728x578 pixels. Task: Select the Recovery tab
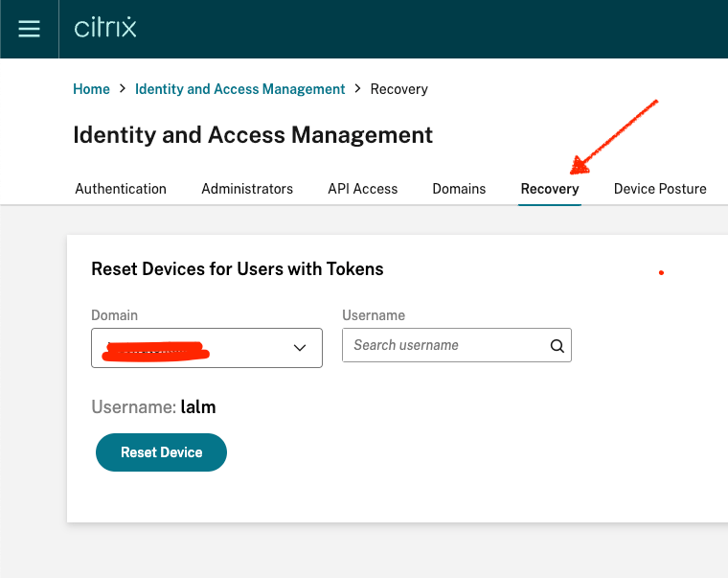point(550,189)
